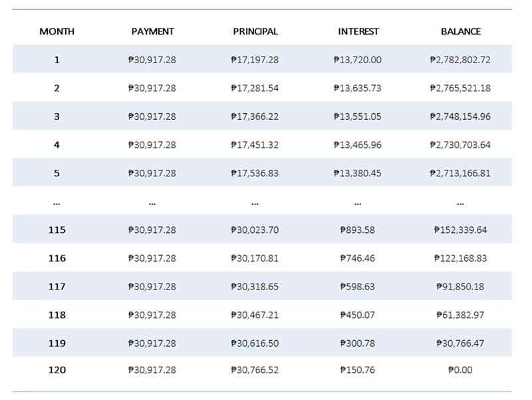The height and width of the screenshot is (400, 532).
Task: Click the PRINCIPAL column header
Action: click(255, 31)
